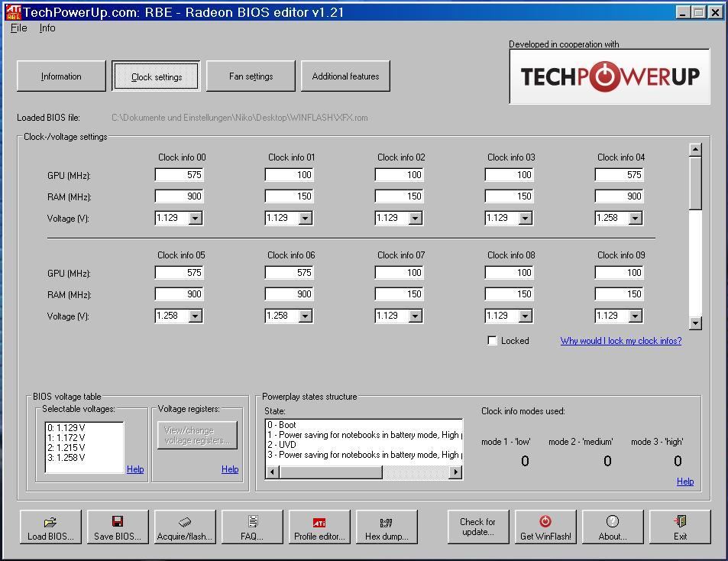Screen dimensions: 728x561
Task: Click the TechPowerUp logo banner
Action: coord(610,76)
